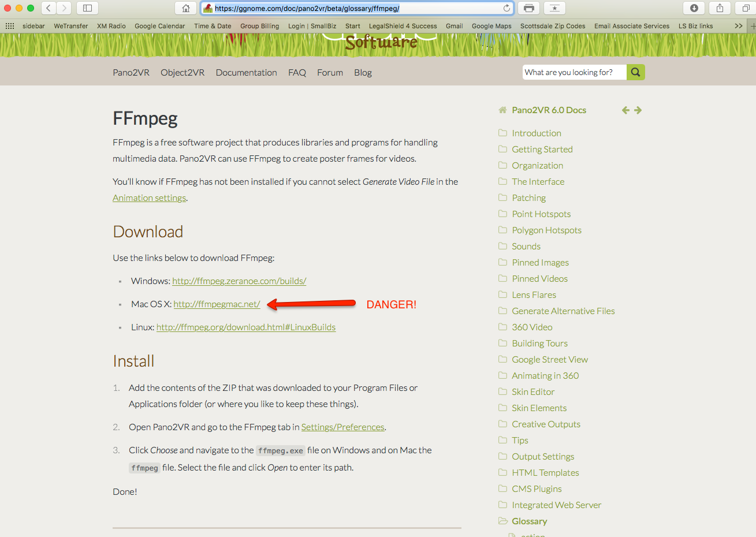Expand hidden bookmarks with the double chevron
Image resolution: width=756 pixels, height=537 pixels.
point(738,26)
